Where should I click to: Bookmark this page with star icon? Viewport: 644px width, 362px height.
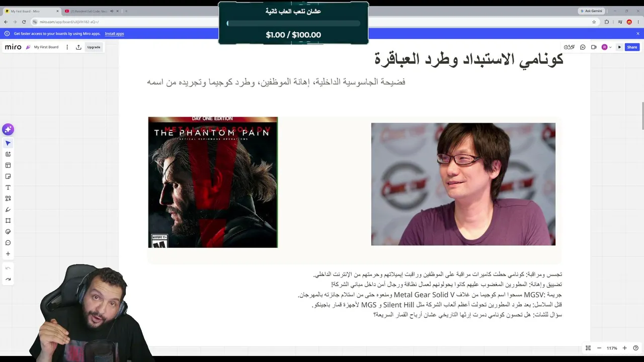tap(594, 22)
